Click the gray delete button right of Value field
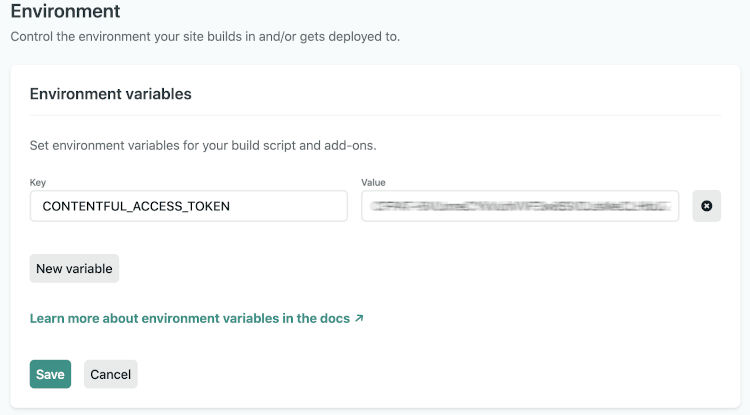750x415 pixels. [706, 206]
